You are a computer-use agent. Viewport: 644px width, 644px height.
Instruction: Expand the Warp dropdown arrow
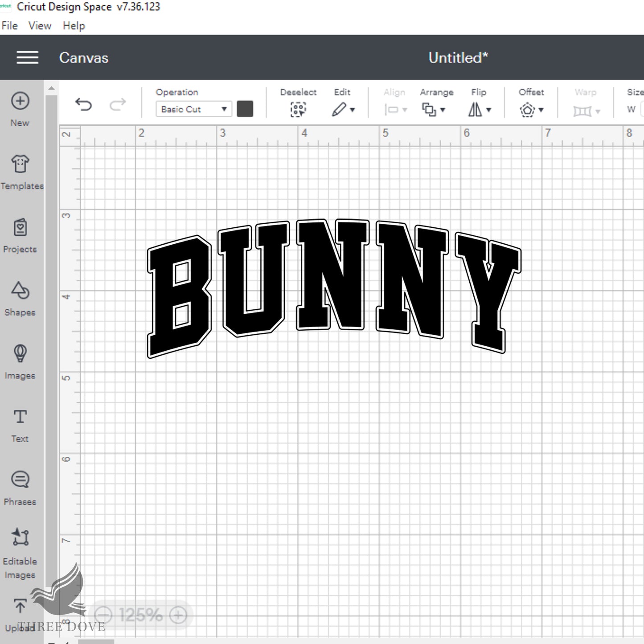click(598, 111)
